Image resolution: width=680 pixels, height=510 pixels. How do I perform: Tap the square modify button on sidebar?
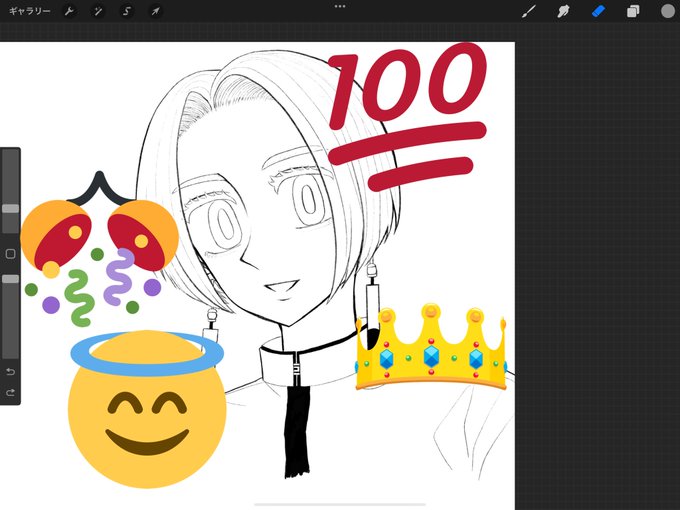[10, 254]
